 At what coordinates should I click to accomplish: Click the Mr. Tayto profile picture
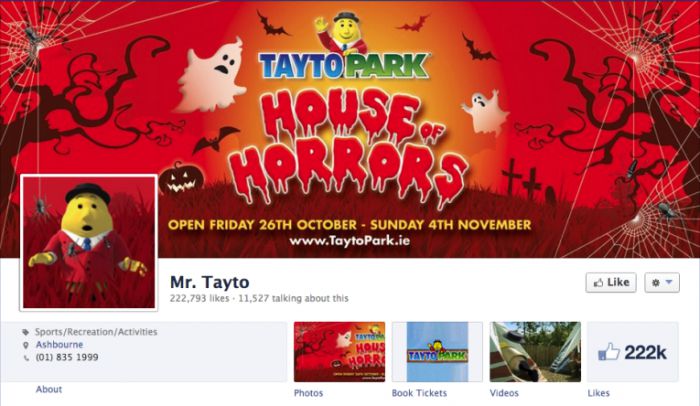click(x=89, y=243)
